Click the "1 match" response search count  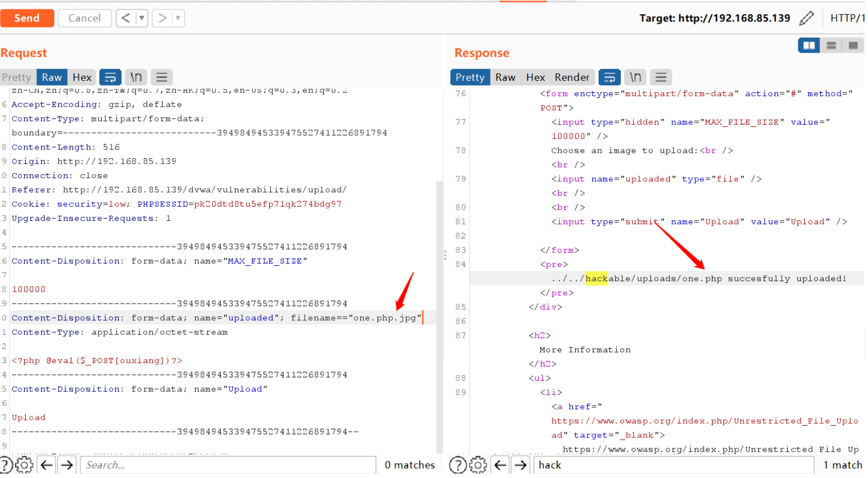click(843, 465)
